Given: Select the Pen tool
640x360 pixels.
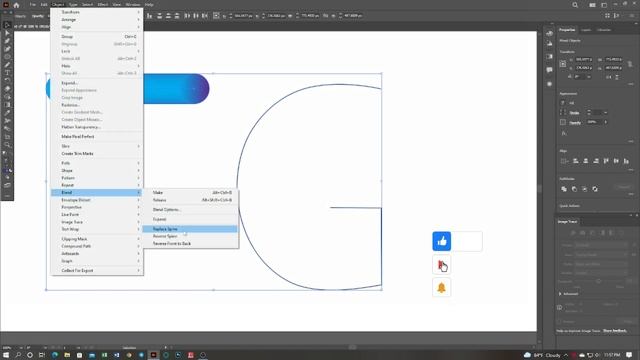Looking at the screenshot, I should click(x=7, y=41).
